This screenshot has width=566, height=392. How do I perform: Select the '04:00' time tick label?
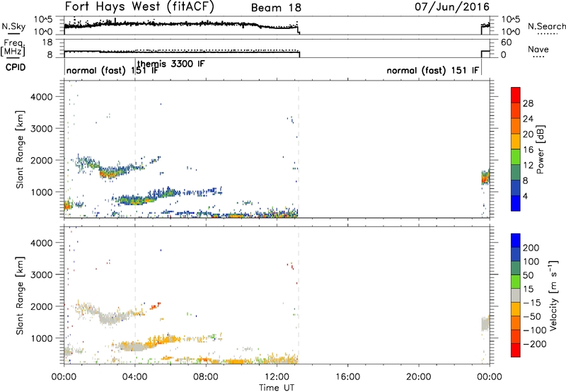135,377
